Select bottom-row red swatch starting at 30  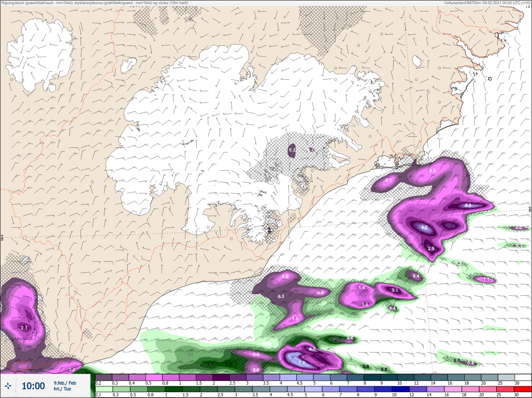pyautogui.click(x=522, y=389)
